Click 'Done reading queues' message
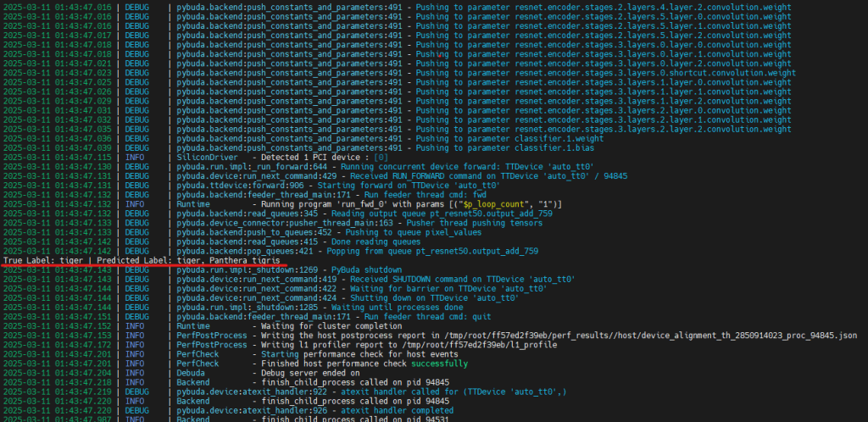Screen dimensions: 868x422 click(376, 242)
